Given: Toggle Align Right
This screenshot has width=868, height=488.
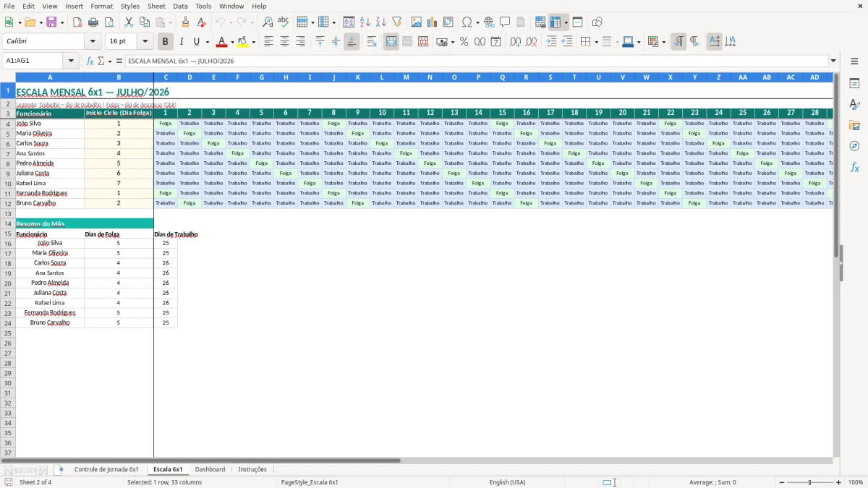Looking at the screenshot, I should (300, 42).
